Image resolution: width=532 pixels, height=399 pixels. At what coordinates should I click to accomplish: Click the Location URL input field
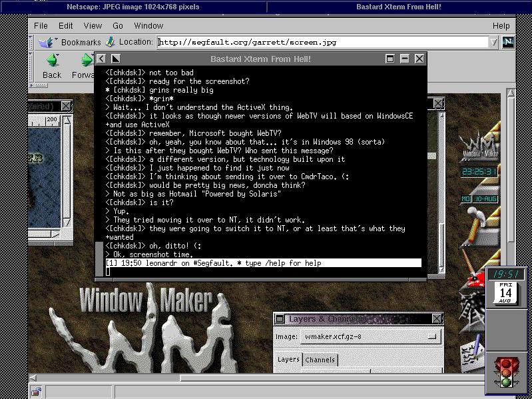point(322,43)
